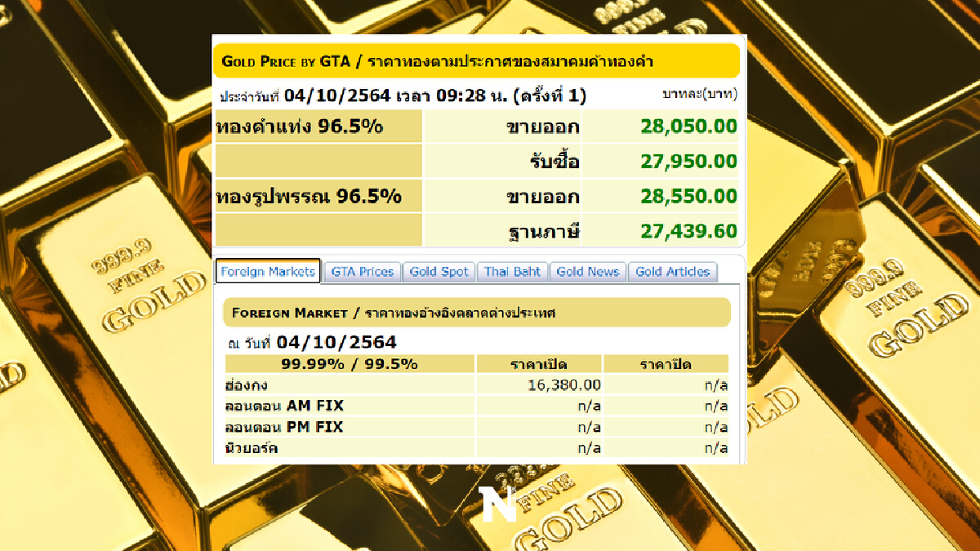The image size is (980, 551).
Task: Select the Thai Baht tab
Action: [512, 272]
